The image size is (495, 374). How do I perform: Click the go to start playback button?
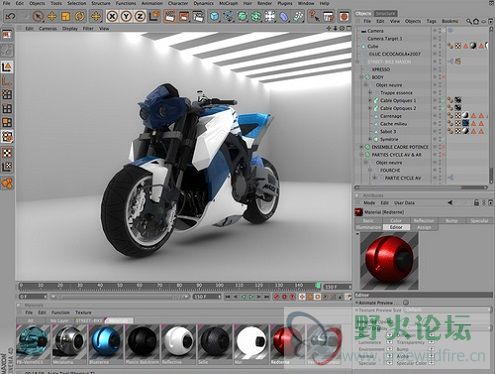[x=227, y=297]
